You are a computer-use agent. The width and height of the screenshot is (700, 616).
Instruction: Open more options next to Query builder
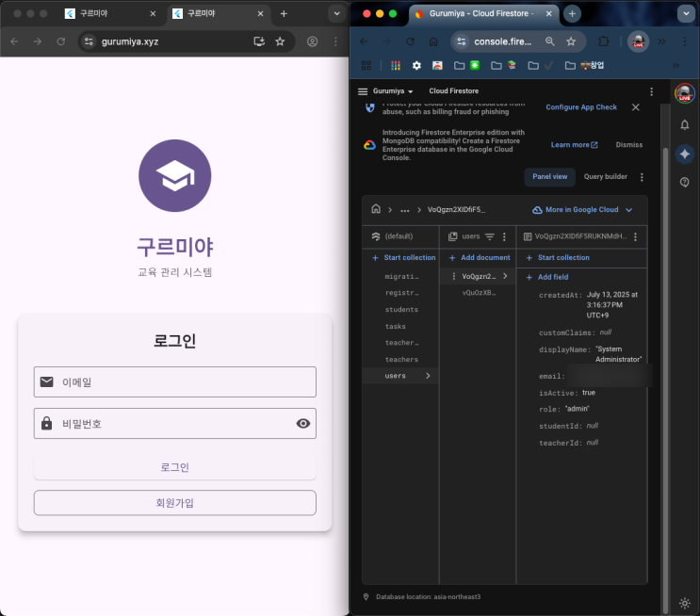tap(642, 177)
